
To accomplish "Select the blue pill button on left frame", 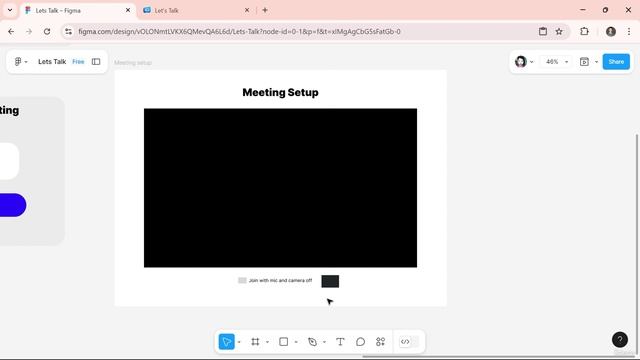I will (x=13, y=205).
